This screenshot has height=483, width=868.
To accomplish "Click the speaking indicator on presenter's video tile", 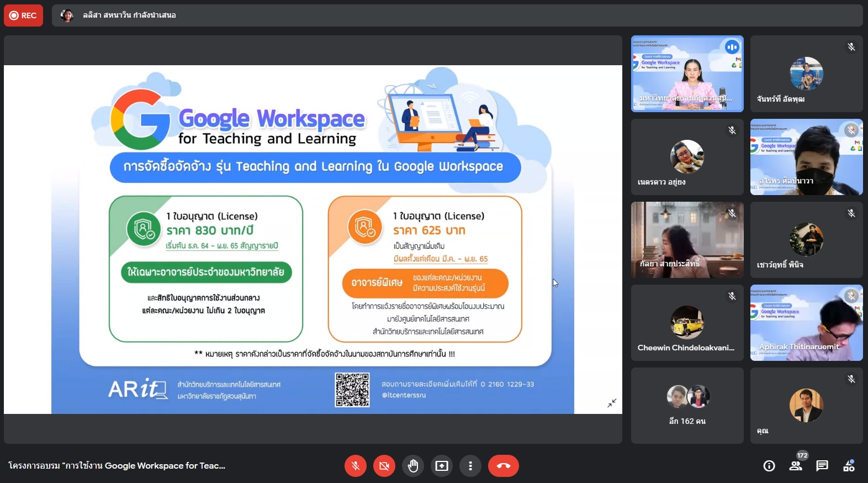I will pos(732,48).
